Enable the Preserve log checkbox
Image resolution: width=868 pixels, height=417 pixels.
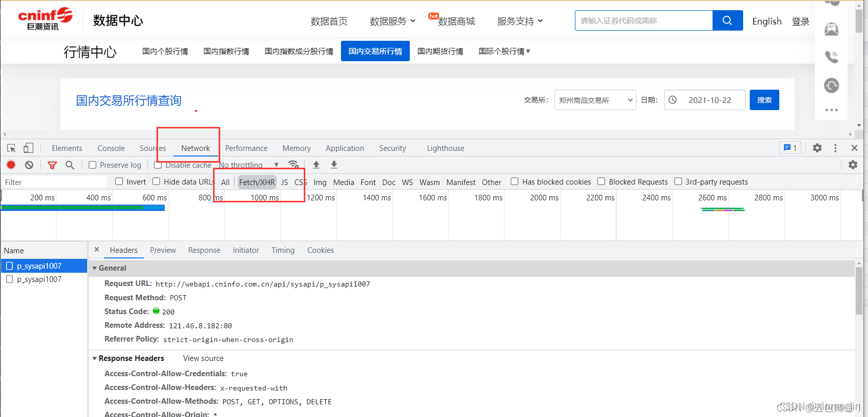(x=92, y=165)
